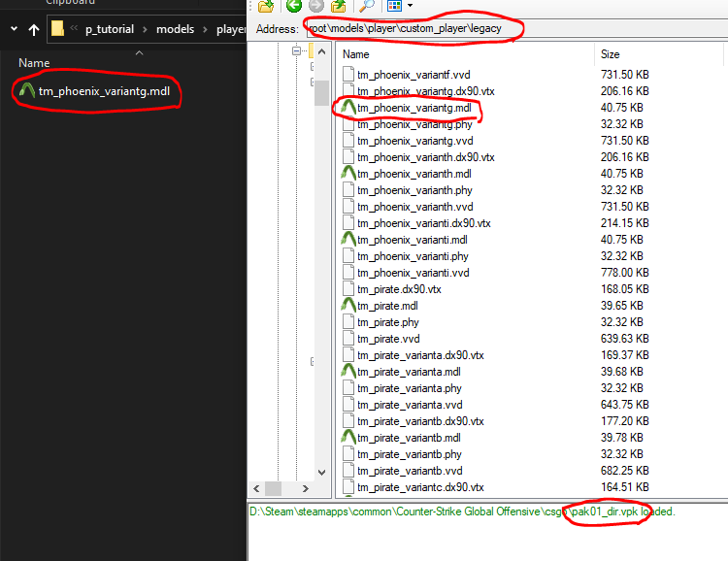Click model icon of tm_pirate_variantb.mdl
The height and width of the screenshot is (561, 728).
click(x=348, y=437)
